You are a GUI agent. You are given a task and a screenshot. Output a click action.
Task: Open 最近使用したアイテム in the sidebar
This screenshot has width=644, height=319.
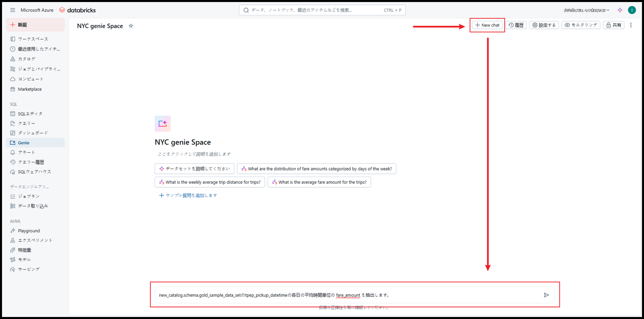[35, 49]
